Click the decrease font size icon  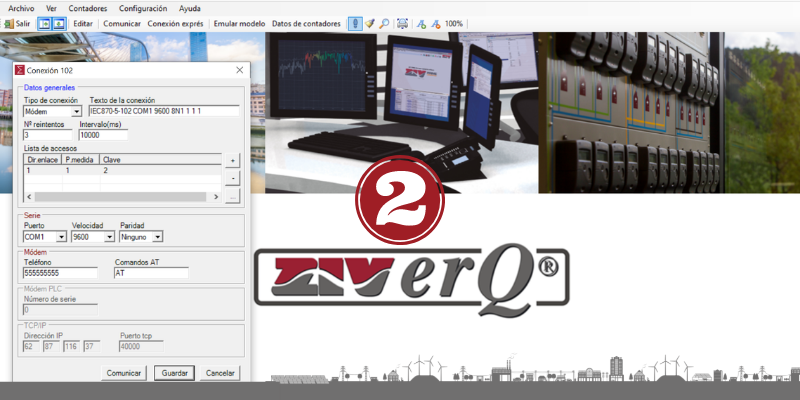pos(436,23)
